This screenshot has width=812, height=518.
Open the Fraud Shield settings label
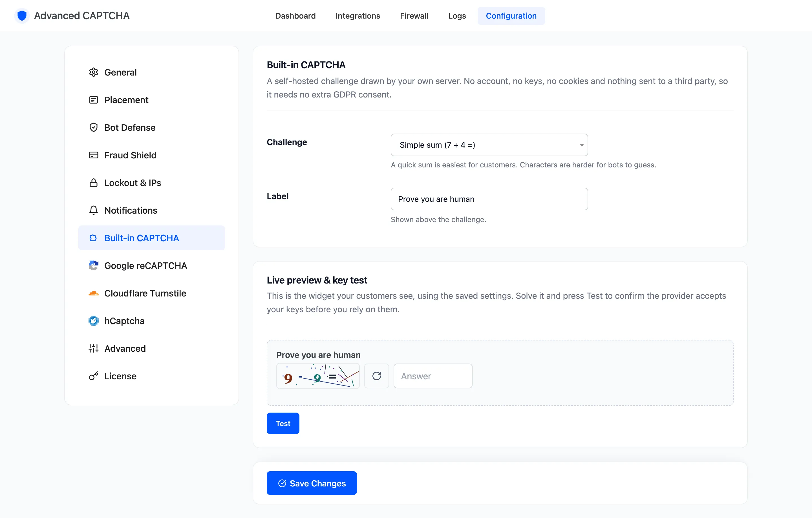click(x=130, y=155)
